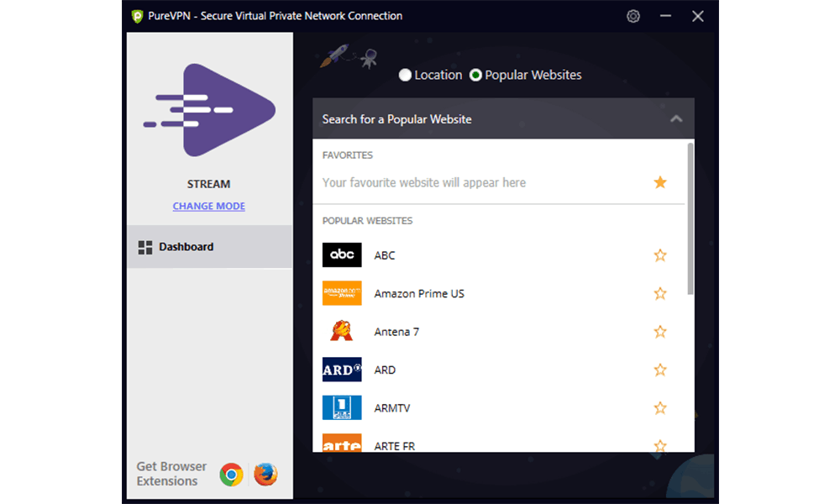840x504 pixels.
Task: Click the Antena 7 logo
Action: (342, 332)
